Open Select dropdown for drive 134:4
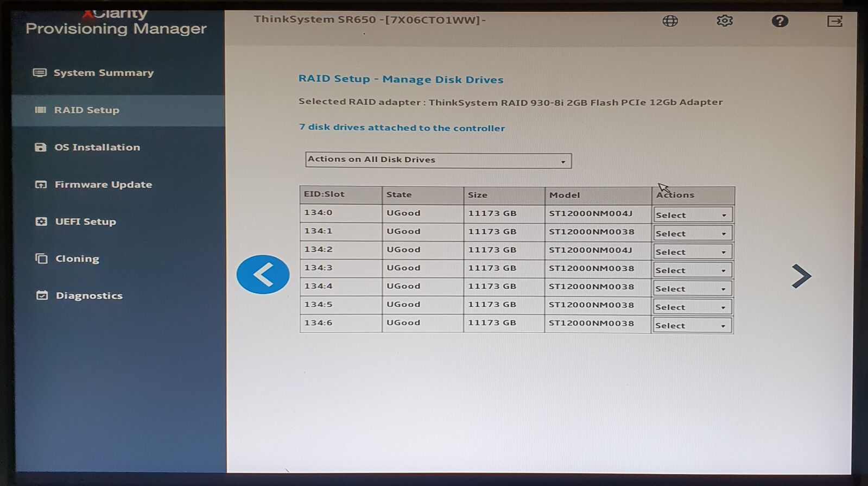This screenshot has width=868, height=486. point(693,289)
